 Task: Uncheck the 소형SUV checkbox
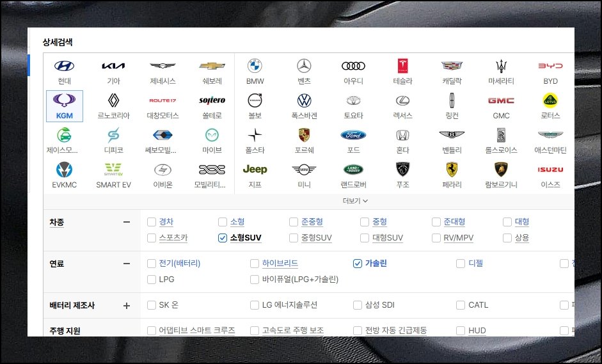click(222, 238)
